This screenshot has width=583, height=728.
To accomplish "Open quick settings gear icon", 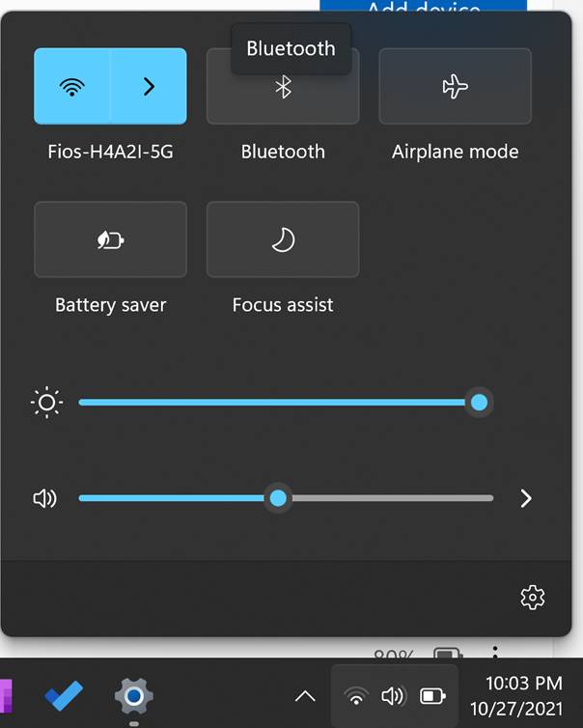I will (x=532, y=598).
